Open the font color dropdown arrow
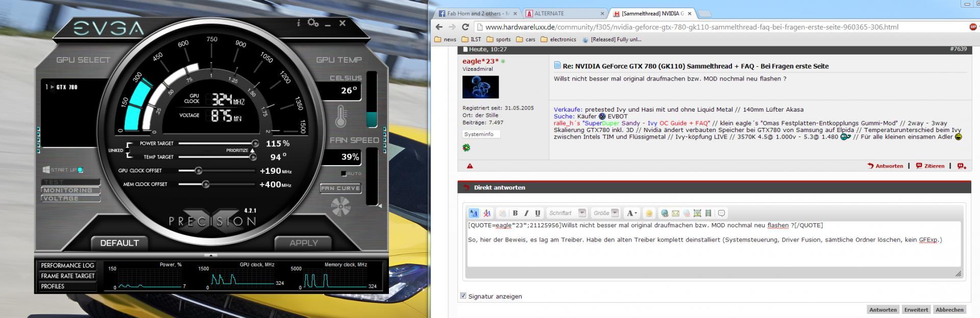 [635, 213]
